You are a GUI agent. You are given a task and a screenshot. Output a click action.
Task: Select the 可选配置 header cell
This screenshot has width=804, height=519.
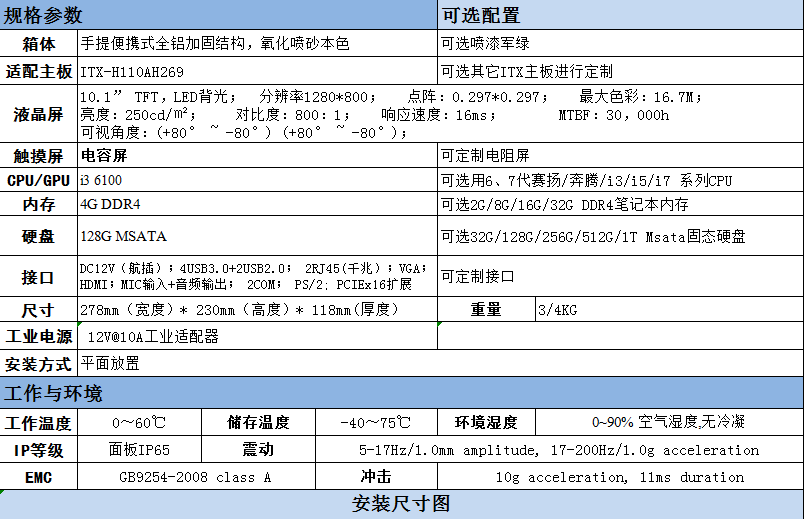pos(620,15)
